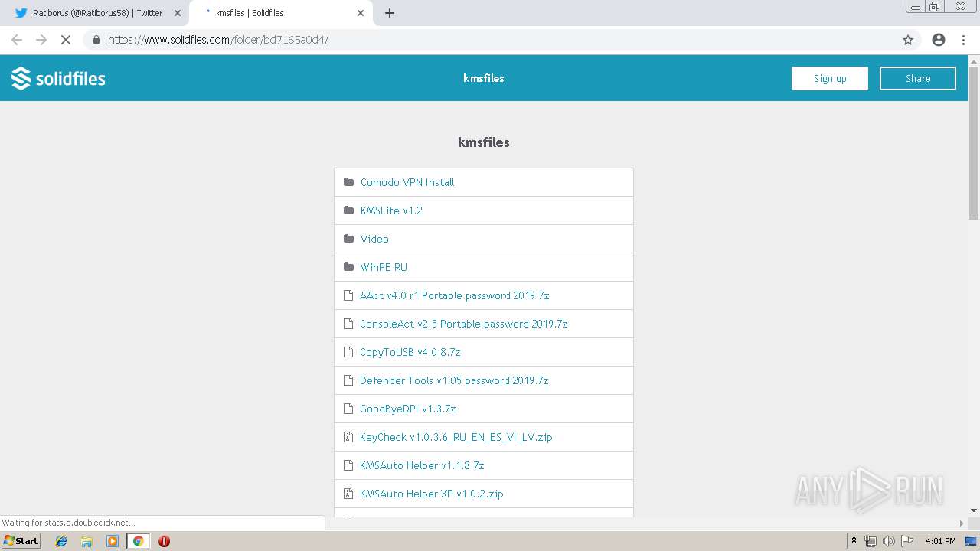Click the file icon beside AAct v4.0 r1
The image size is (980, 551).
click(x=348, y=295)
